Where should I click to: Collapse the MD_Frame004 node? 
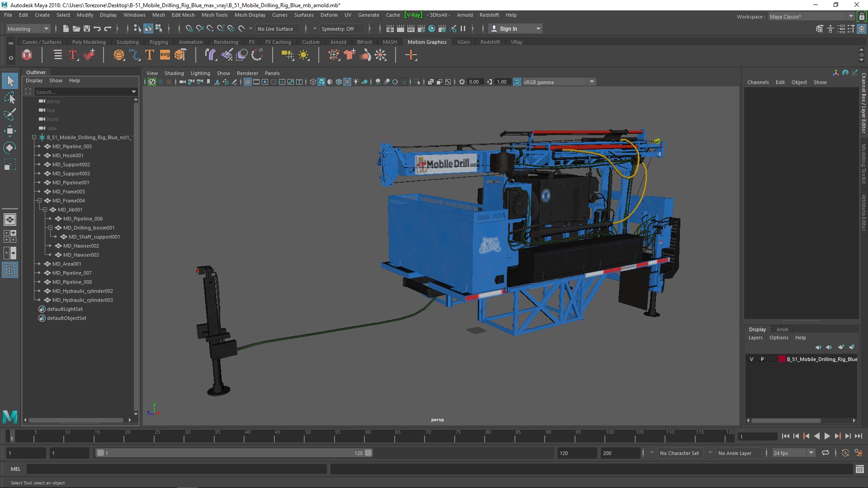coord(39,201)
